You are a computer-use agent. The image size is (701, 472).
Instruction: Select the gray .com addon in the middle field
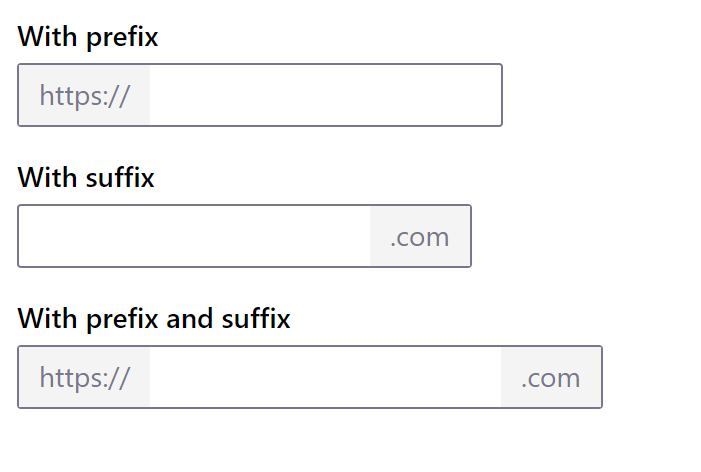(419, 237)
